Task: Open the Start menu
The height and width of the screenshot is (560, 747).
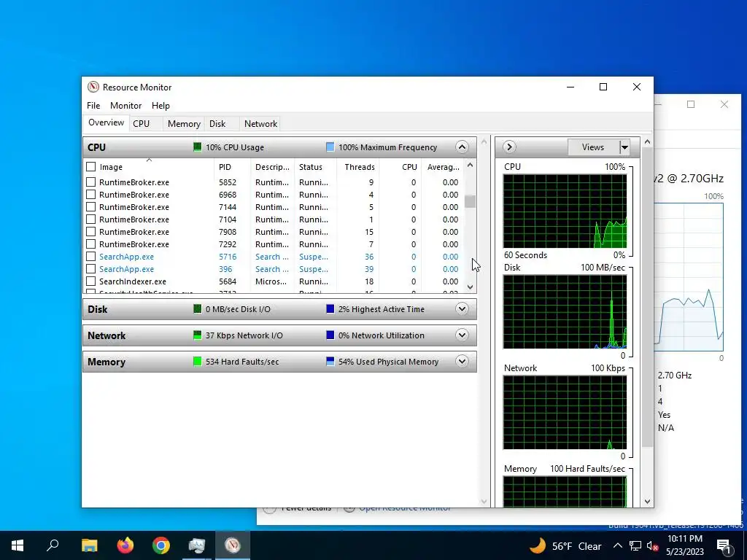Action: 18,545
